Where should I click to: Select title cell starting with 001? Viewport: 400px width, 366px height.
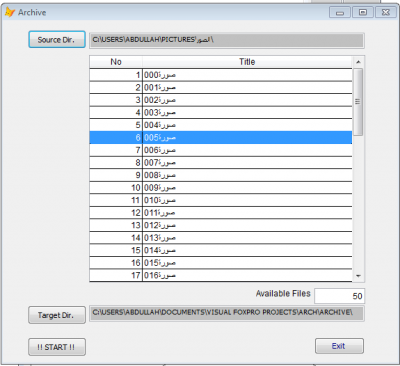(x=247, y=88)
